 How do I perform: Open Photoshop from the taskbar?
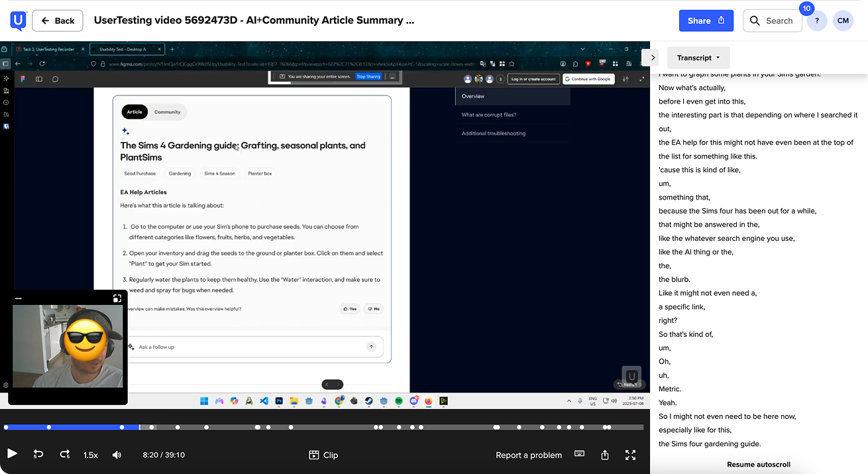[279, 401]
